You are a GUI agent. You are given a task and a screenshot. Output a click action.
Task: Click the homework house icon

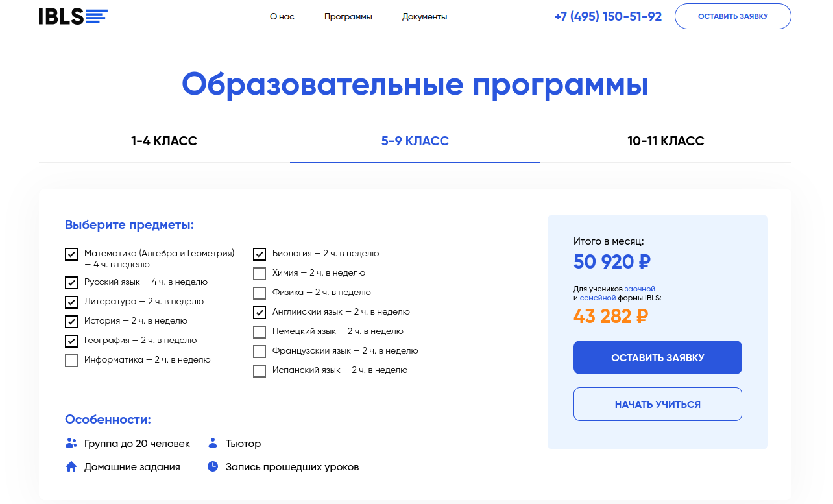click(x=71, y=467)
